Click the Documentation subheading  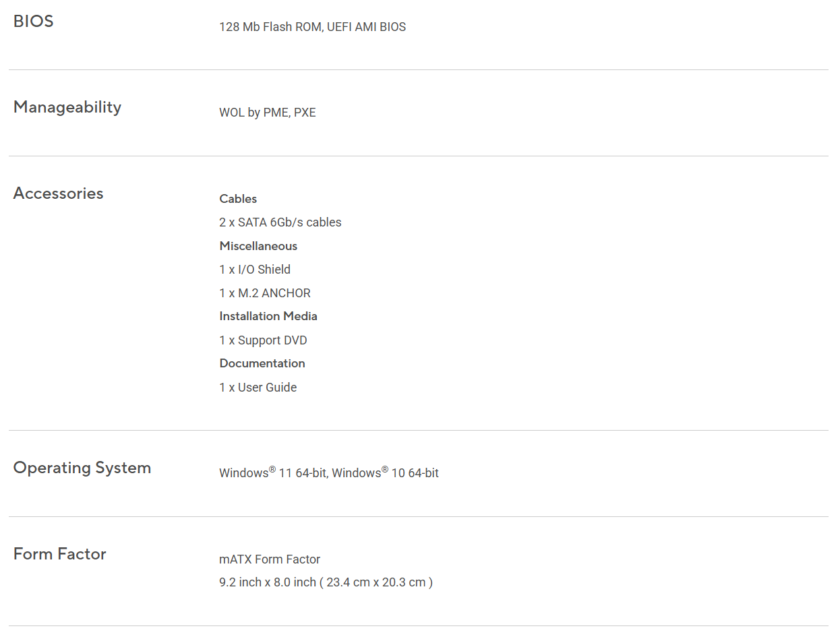262,363
